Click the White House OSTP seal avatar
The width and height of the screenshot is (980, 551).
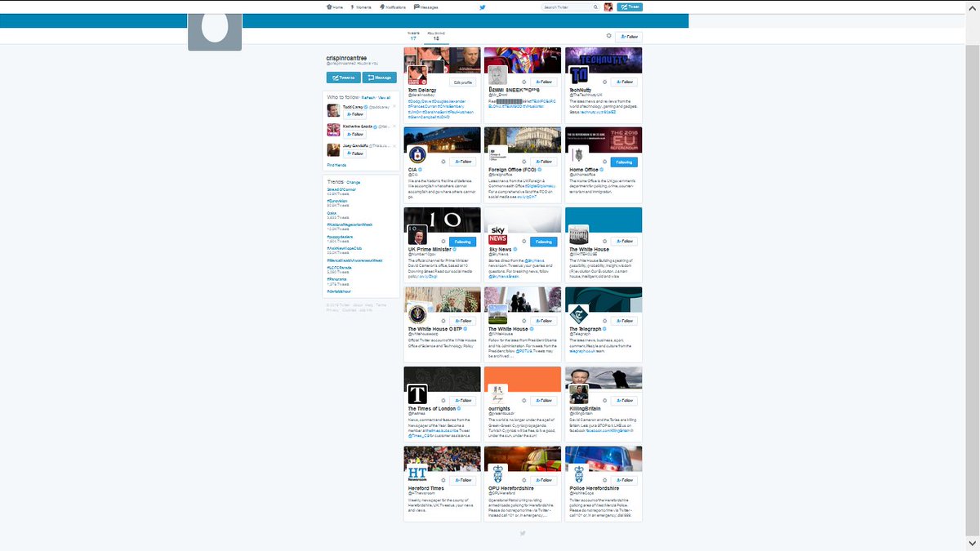pos(416,314)
